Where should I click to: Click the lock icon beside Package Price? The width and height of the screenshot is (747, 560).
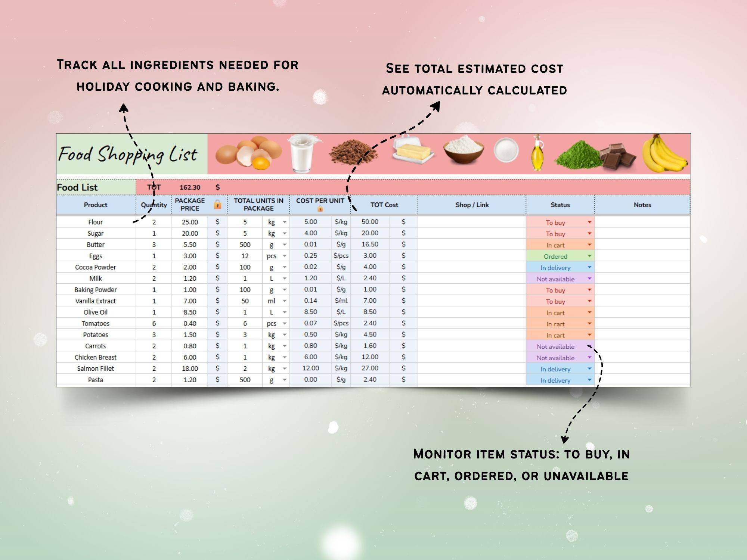pos(217,205)
